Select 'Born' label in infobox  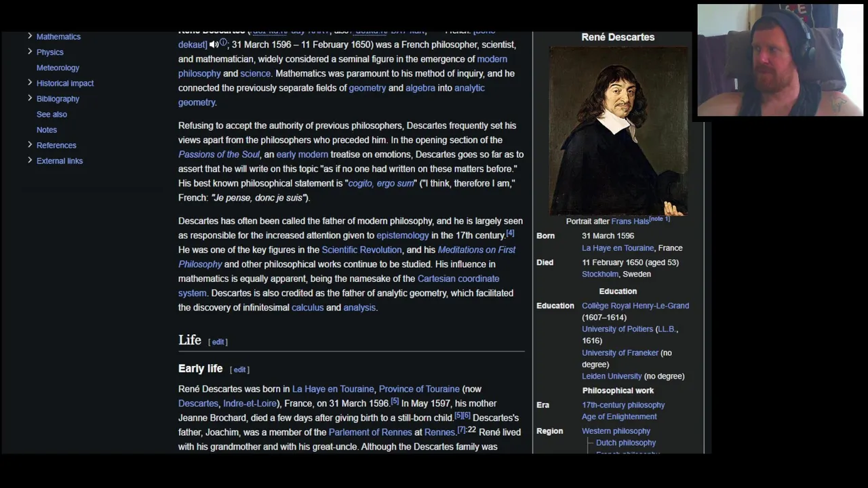pyautogui.click(x=545, y=236)
